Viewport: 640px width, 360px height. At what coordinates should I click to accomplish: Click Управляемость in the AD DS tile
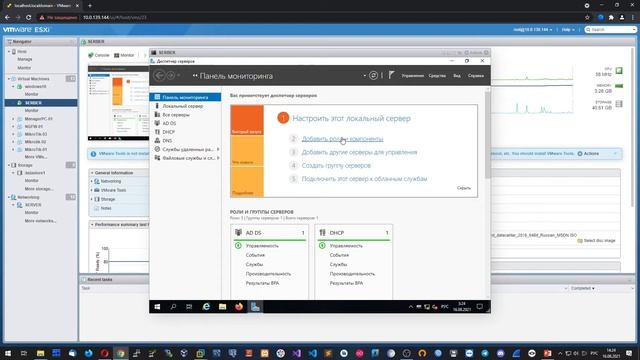pos(262,246)
